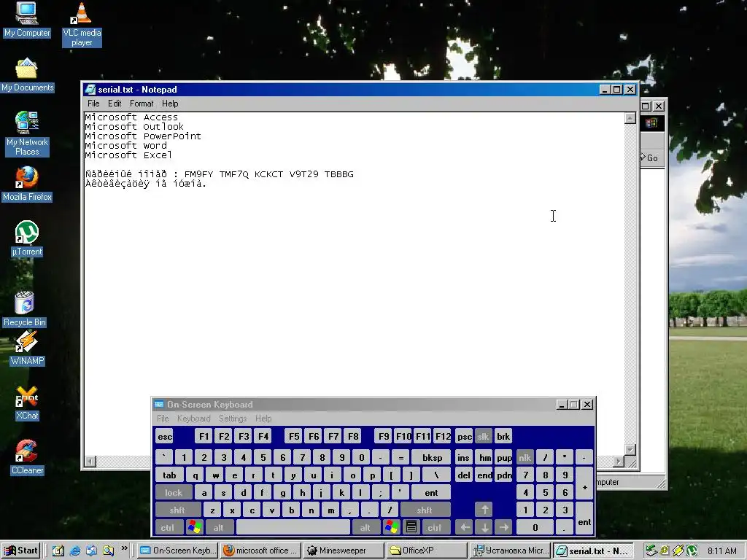Screen dimensions: 747x560
Task: Open the On-Screen Keyboard Help menu
Action: pyautogui.click(x=263, y=418)
